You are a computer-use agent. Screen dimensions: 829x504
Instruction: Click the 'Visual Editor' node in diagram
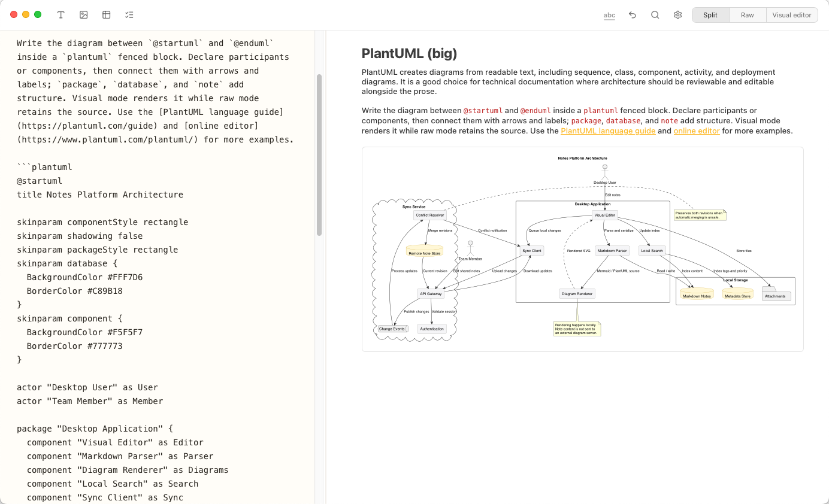(x=604, y=215)
